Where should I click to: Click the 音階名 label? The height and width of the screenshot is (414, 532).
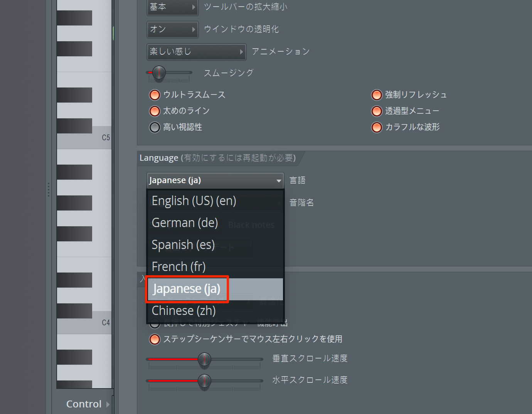pos(301,203)
